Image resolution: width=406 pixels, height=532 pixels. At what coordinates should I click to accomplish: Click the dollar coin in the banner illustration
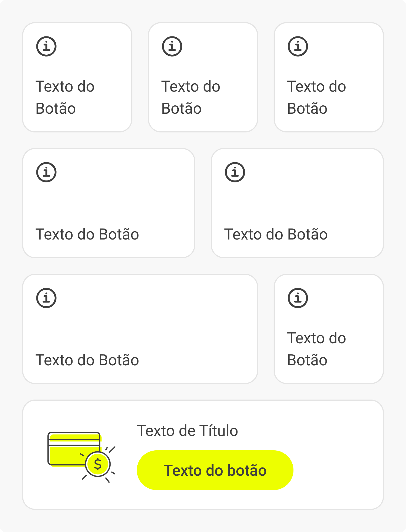(x=98, y=464)
